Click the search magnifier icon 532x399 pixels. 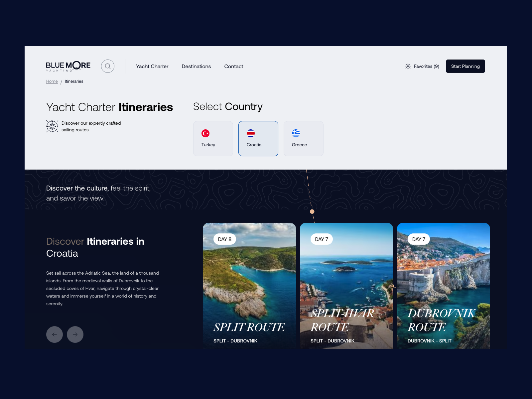pyautogui.click(x=108, y=66)
